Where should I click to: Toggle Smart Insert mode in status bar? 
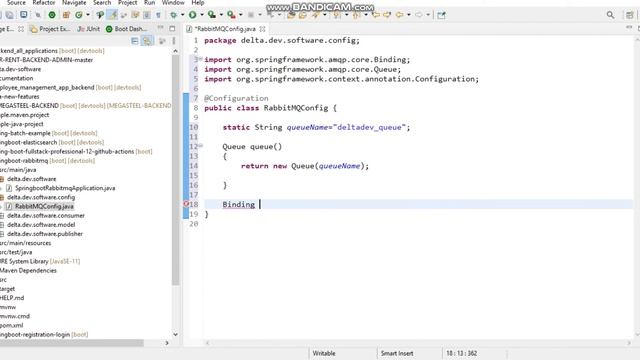tap(397, 353)
